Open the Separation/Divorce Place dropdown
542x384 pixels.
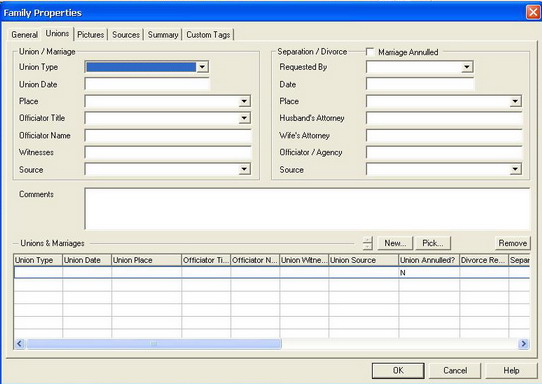(515, 101)
